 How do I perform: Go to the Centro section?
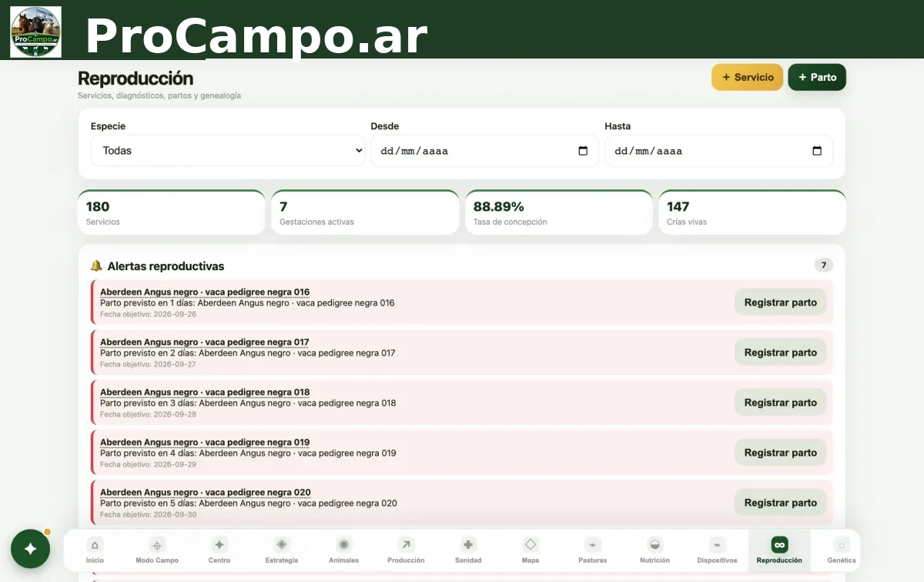click(x=219, y=550)
